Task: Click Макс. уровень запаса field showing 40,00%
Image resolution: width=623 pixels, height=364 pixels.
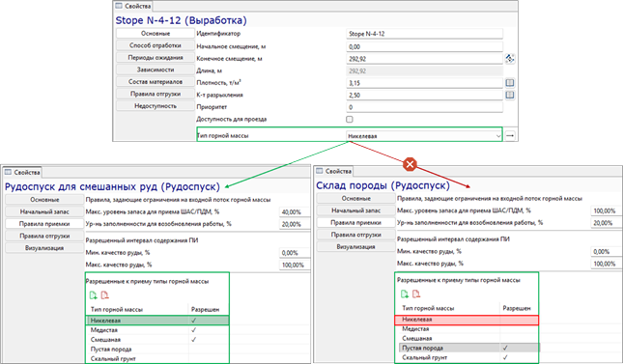Action: point(295,212)
